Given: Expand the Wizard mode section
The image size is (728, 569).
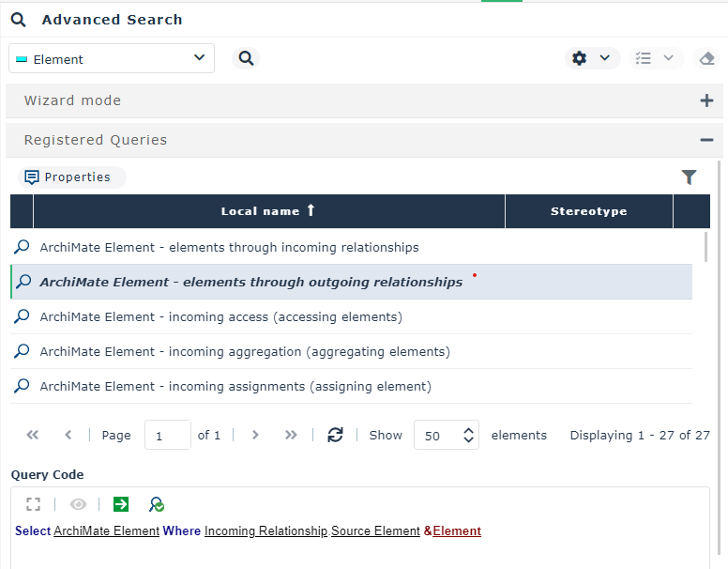Looking at the screenshot, I should coord(706,100).
